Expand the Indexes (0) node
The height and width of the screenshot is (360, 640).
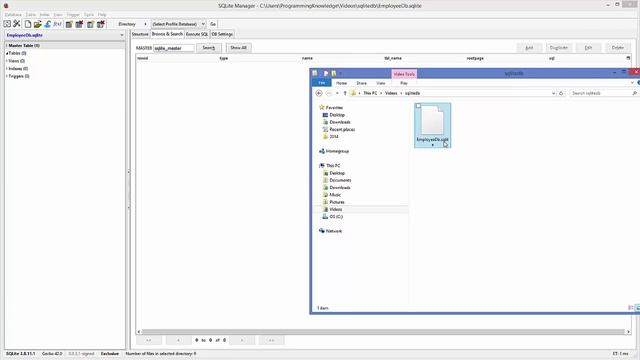click(7, 69)
